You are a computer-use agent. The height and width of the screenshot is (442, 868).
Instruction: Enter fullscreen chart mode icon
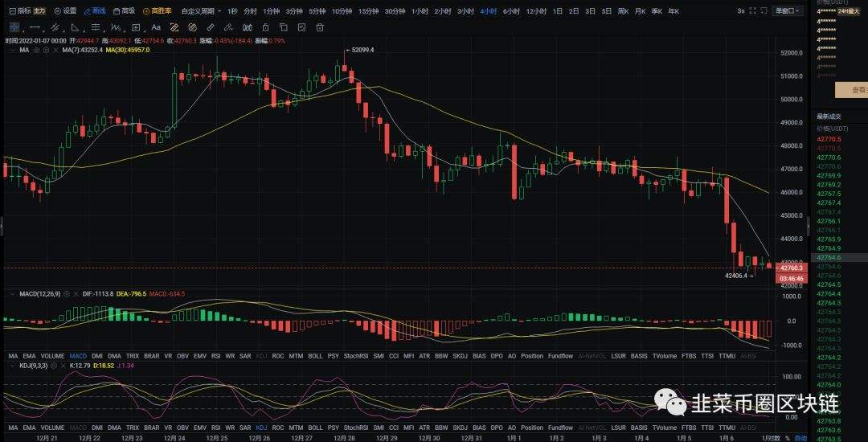tap(753, 11)
